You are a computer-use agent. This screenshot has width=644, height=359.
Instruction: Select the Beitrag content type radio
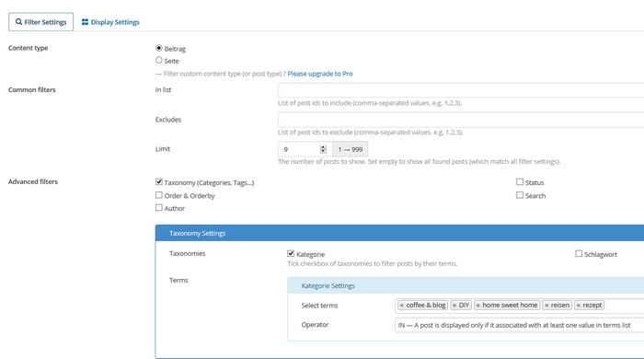(159, 48)
